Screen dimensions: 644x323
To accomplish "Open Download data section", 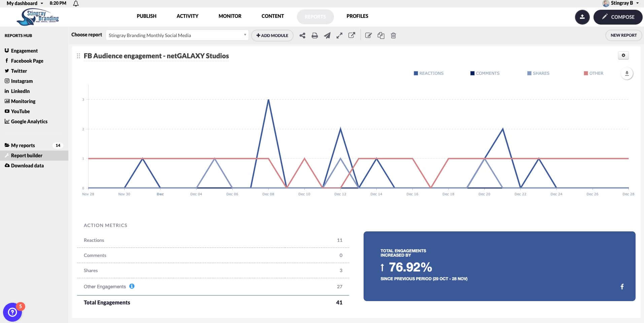I will click(27, 166).
